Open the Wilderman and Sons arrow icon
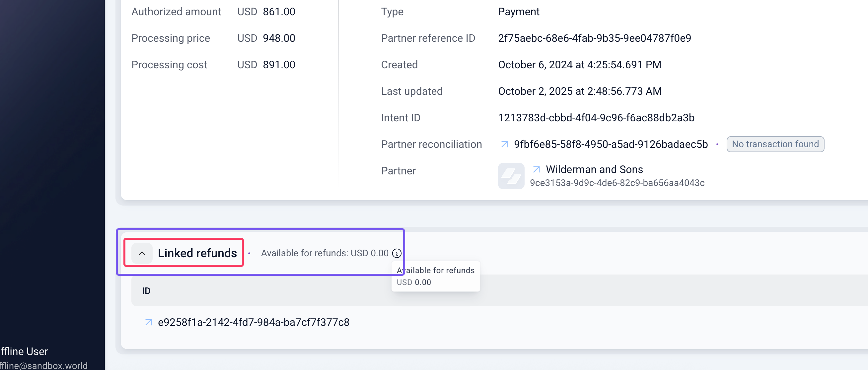This screenshot has width=868, height=370. click(537, 169)
